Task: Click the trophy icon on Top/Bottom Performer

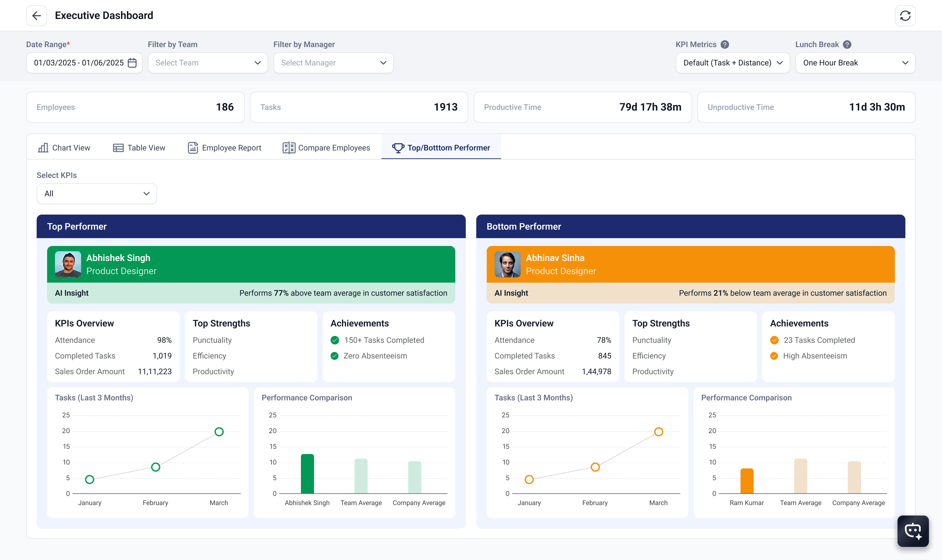Action: [398, 148]
